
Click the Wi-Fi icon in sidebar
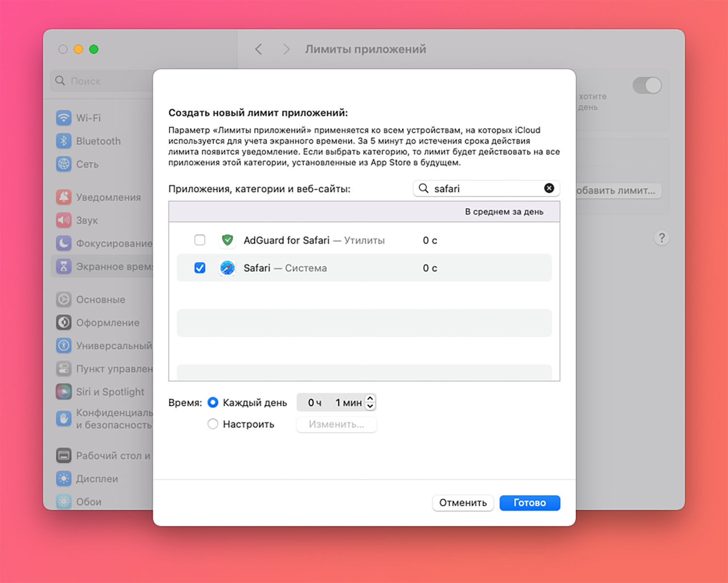(x=64, y=118)
